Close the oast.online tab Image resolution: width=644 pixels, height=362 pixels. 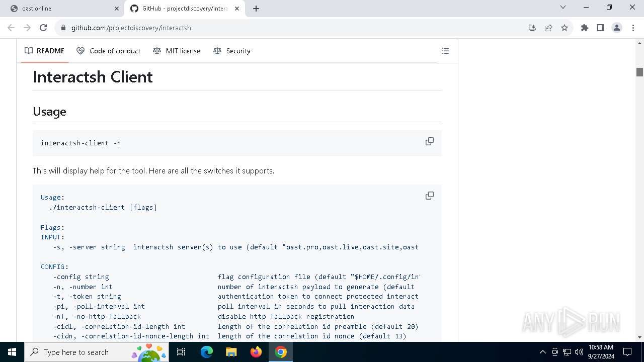(x=117, y=9)
